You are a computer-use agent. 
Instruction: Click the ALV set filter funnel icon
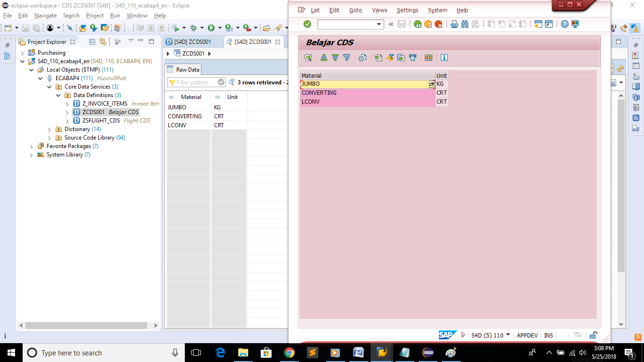click(347, 58)
